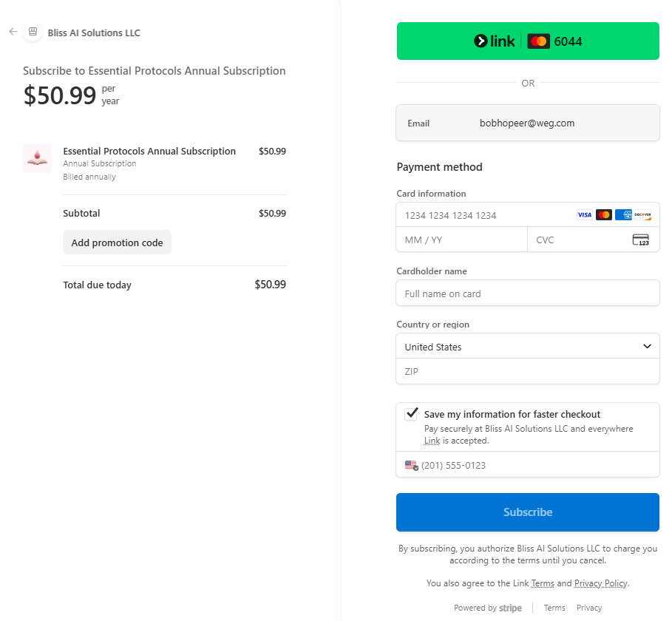Click the Visa card icon
Image resolution: width=672 pixels, height=621 pixels.
click(x=584, y=215)
